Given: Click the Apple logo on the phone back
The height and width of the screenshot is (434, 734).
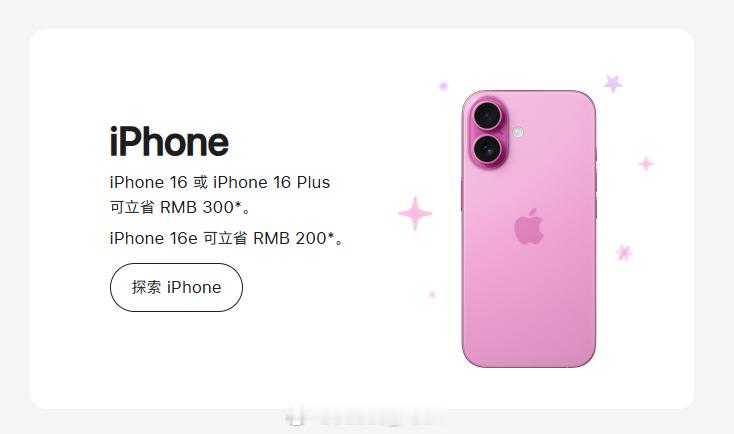Looking at the screenshot, I should [529, 226].
